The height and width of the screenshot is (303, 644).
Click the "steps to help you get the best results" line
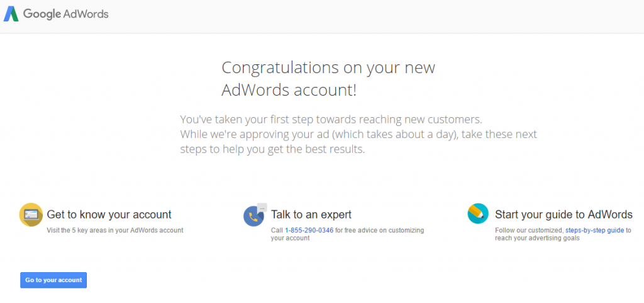pos(272,149)
